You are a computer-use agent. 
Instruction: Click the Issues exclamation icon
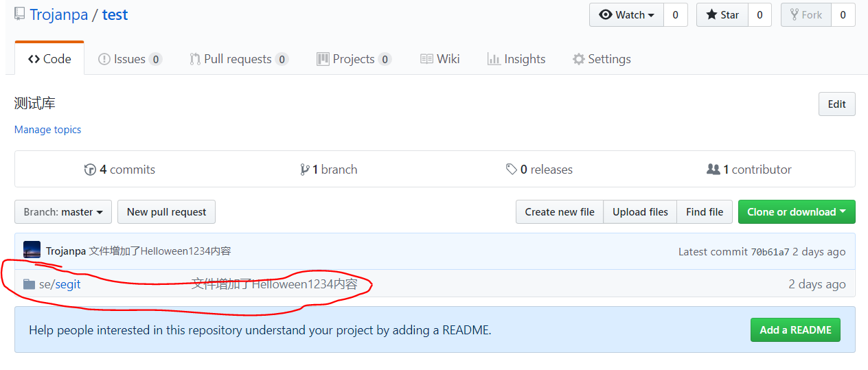click(x=104, y=59)
